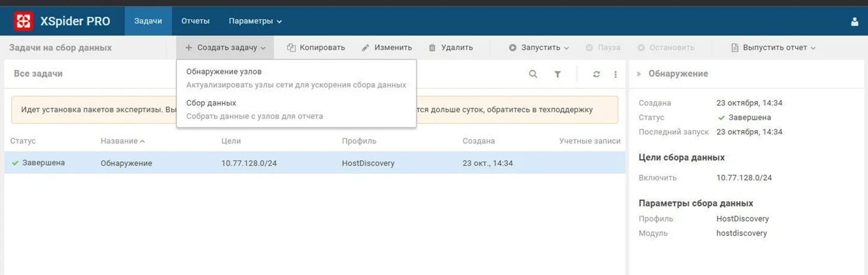This screenshot has width=868, height=275.
Task: Toggle the Создать задачу dropdown
Action: (225, 48)
